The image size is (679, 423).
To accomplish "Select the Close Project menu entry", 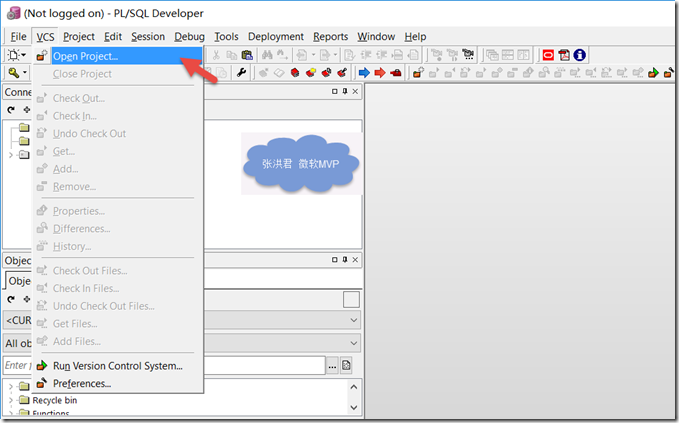I will [x=118, y=74].
